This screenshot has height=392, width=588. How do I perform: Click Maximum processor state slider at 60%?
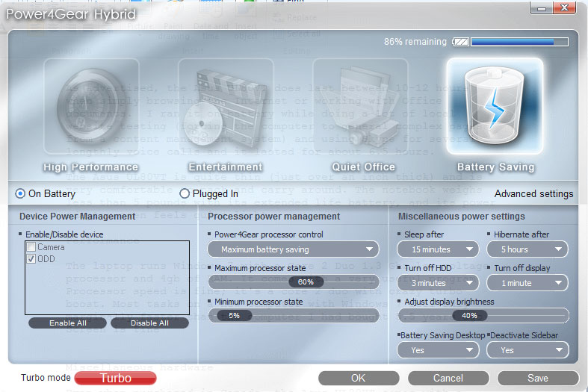click(x=306, y=281)
